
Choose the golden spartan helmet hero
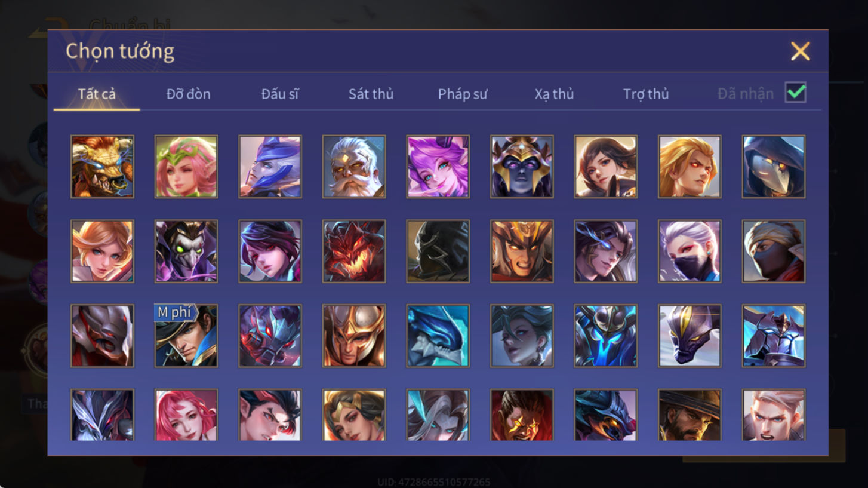(x=354, y=336)
